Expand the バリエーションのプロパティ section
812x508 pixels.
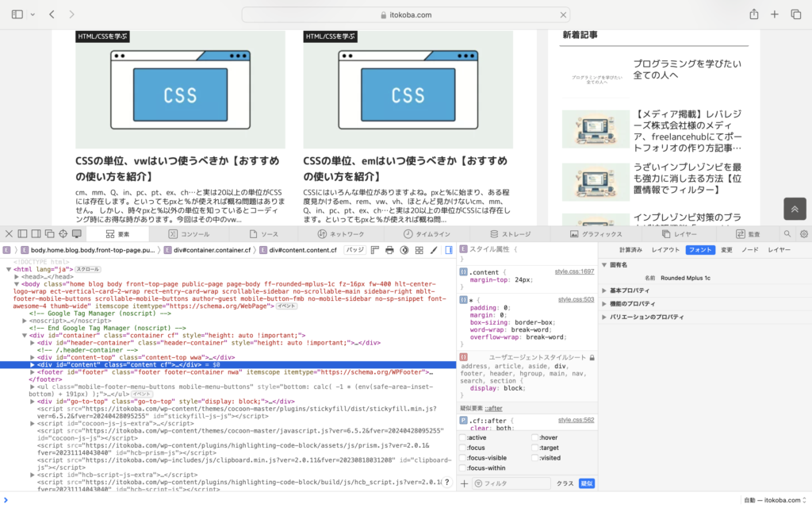pyautogui.click(x=604, y=317)
